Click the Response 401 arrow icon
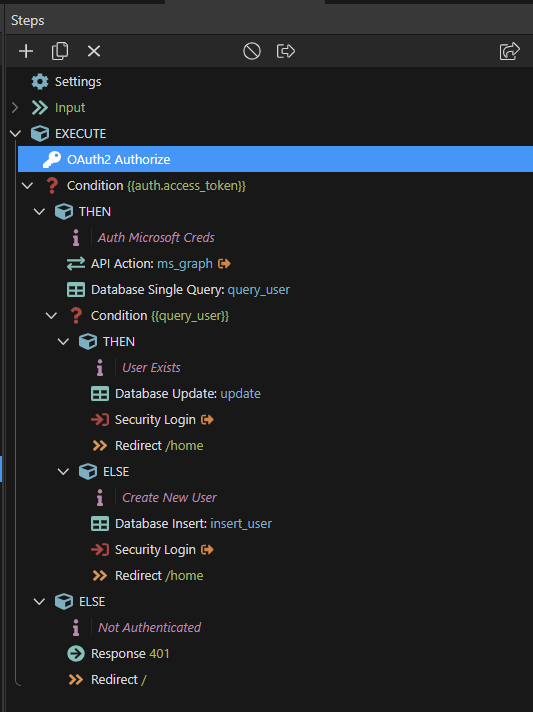This screenshot has width=533, height=712. [x=76, y=653]
